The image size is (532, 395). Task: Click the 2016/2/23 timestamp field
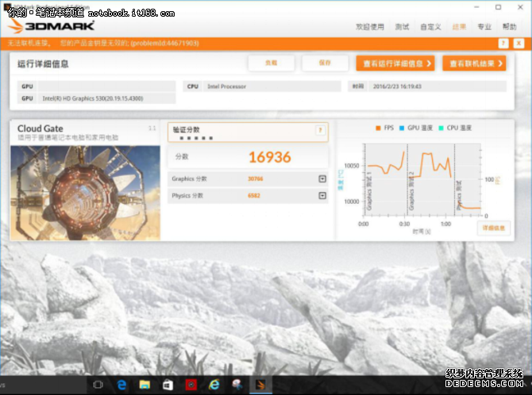click(438, 86)
